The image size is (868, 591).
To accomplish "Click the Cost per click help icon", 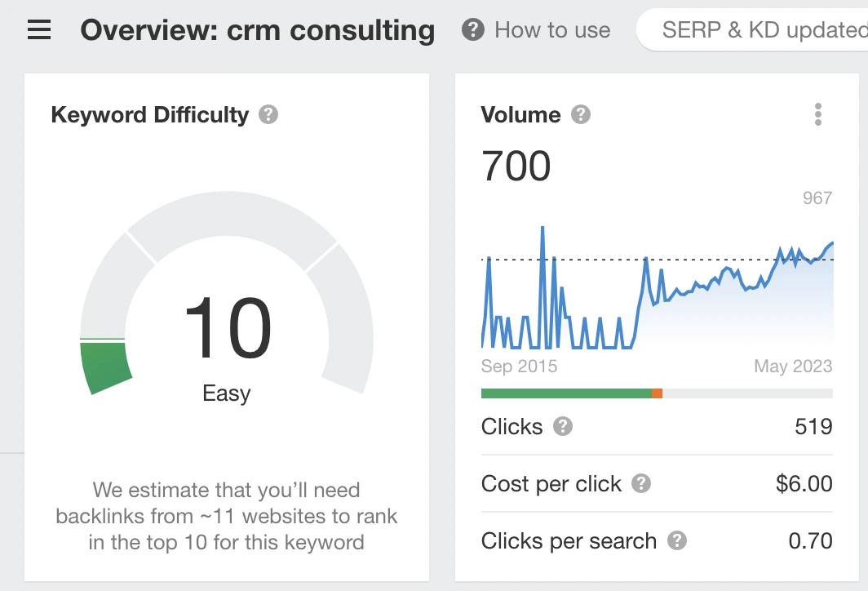I will point(641,483).
